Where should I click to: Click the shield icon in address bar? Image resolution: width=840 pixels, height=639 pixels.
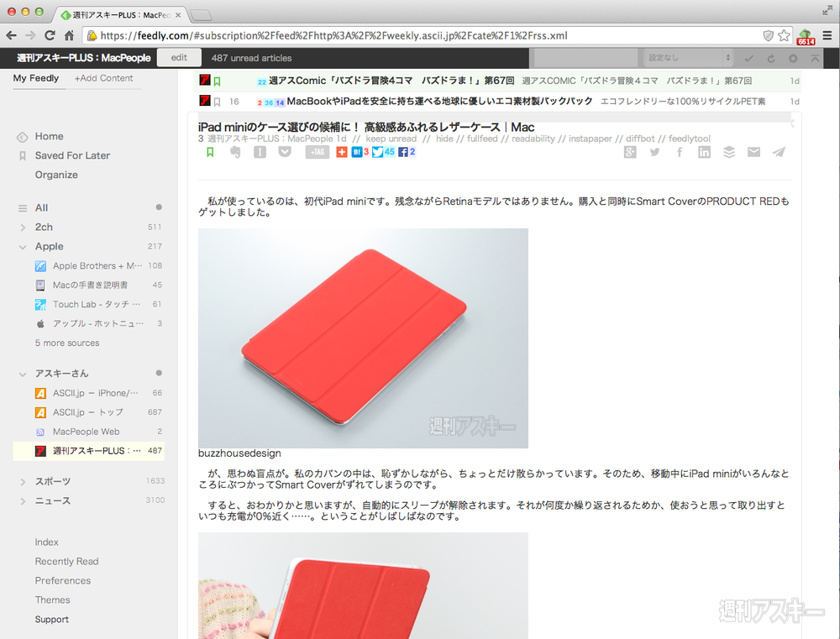(769, 35)
